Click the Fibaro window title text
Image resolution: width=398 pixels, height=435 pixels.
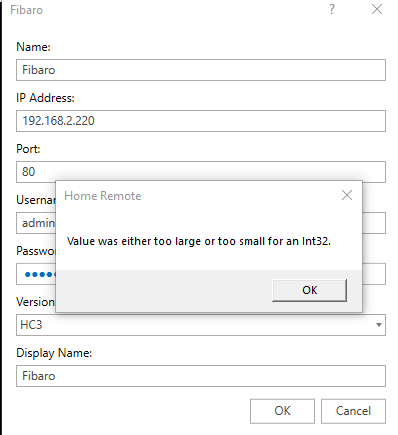coord(27,10)
